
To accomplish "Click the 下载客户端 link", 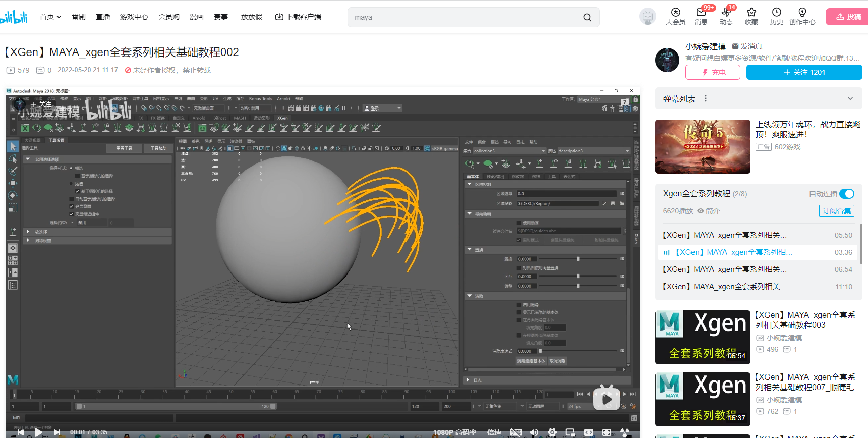I will pos(298,17).
